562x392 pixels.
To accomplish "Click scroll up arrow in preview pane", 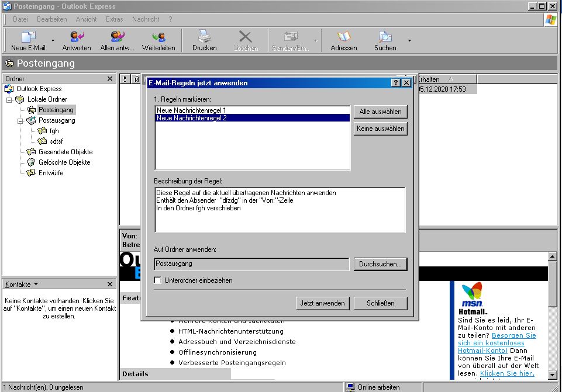I will [x=552, y=256].
